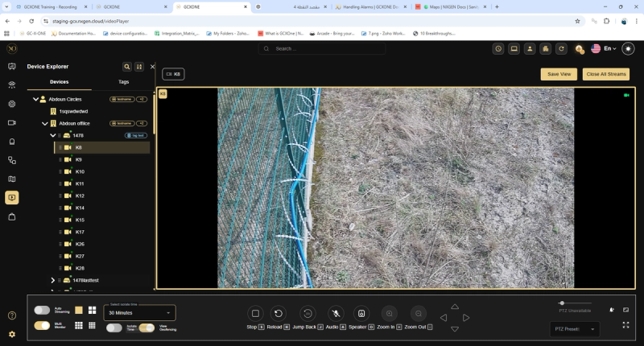The image size is (644, 346).
Task: Select the single-stream layout square
Action: pyautogui.click(x=79, y=310)
